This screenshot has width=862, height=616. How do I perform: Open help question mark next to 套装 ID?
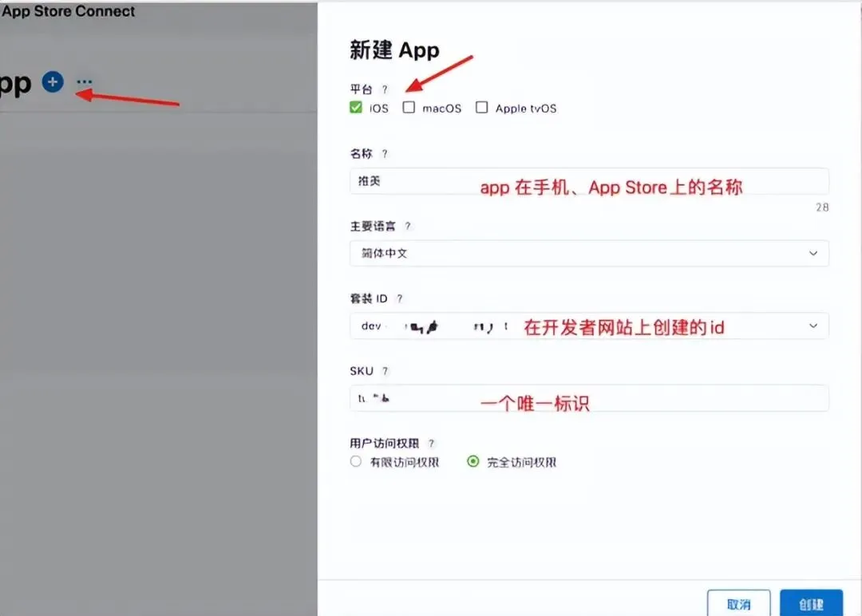point(400,298)
